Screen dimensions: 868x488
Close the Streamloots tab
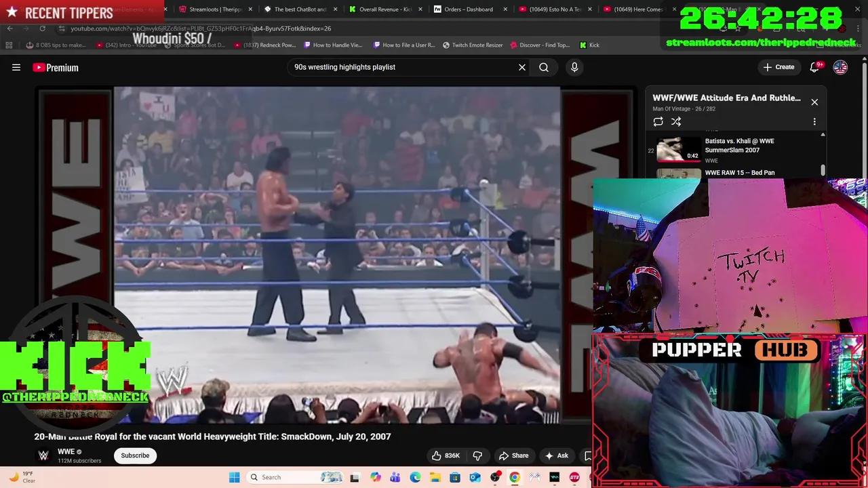coord(251,9)
